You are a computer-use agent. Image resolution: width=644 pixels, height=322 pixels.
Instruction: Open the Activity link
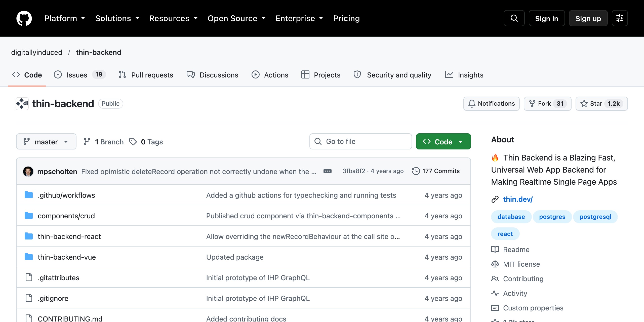(x=509, y=293)
